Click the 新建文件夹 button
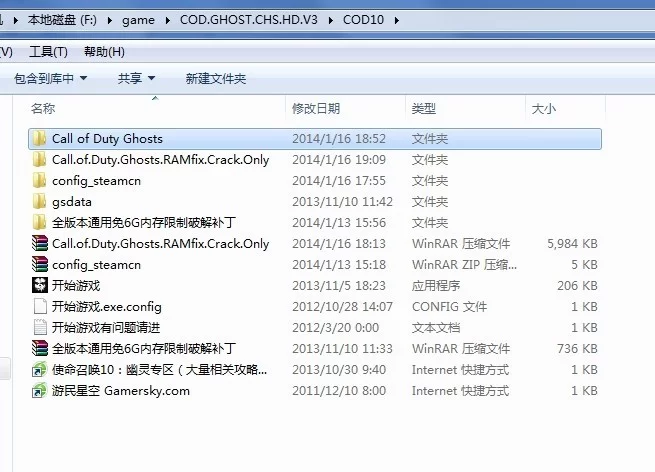This screenshot has height=472, width=655. pos(216,79)
